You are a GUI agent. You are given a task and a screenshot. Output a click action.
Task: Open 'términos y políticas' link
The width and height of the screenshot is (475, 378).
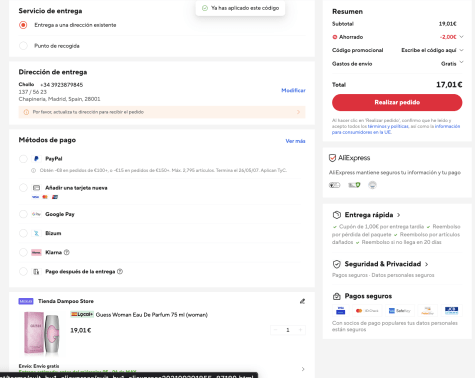pos(388,126)
